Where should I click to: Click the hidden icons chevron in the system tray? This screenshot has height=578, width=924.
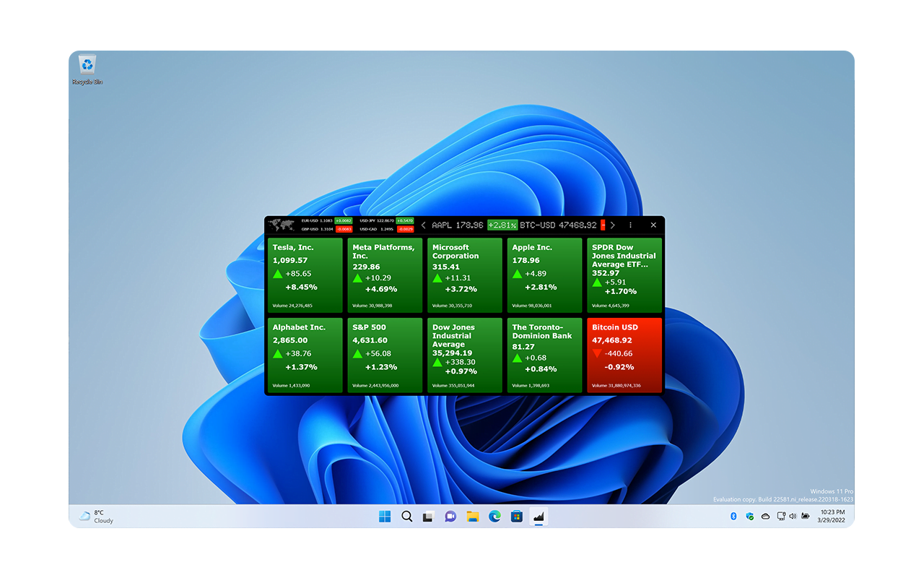(x=721, y=517)
